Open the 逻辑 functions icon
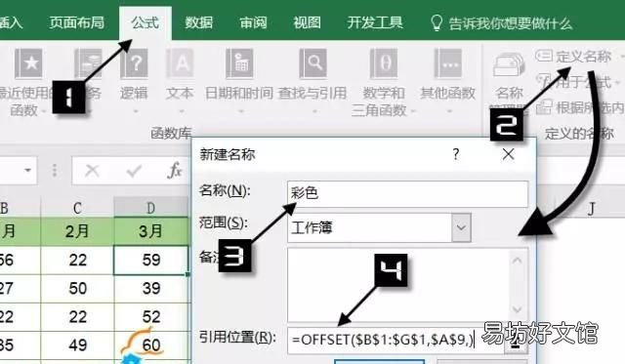 (135, 63)
